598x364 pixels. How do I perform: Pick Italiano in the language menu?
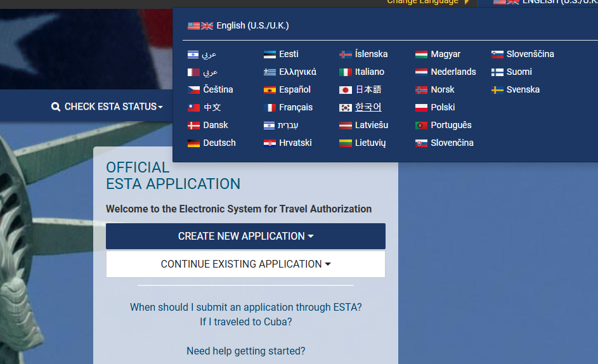[x=370, y=72]
